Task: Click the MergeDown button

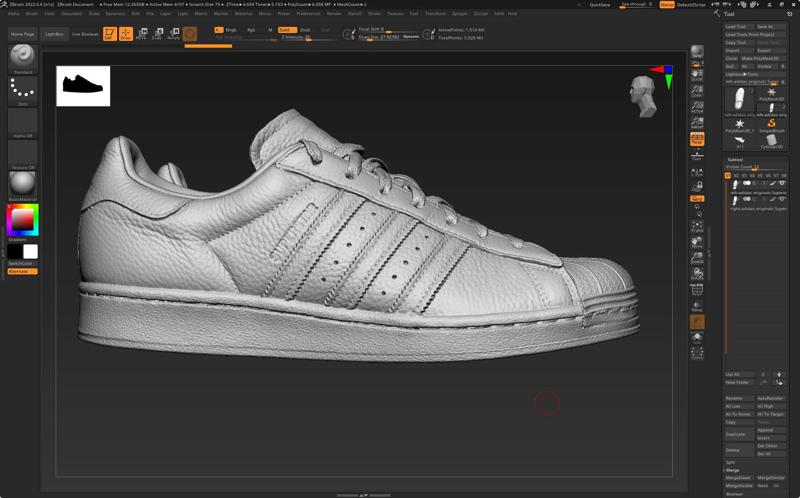Action: pyautogui.click(x=739, y=478)
